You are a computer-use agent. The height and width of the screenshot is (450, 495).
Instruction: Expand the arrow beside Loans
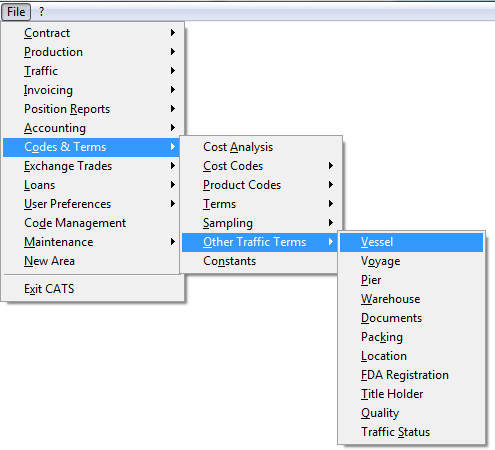pyautogui.click(x=173, y=185)
